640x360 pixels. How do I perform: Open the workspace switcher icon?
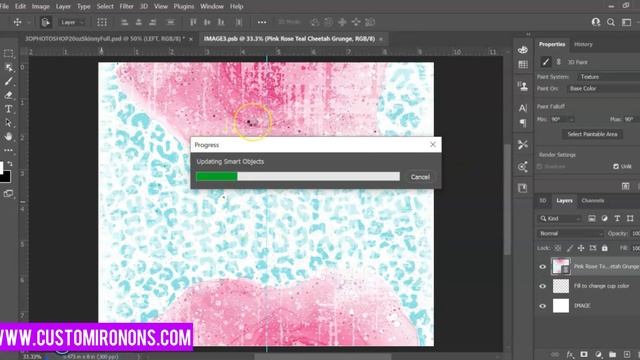pos(627,22)
